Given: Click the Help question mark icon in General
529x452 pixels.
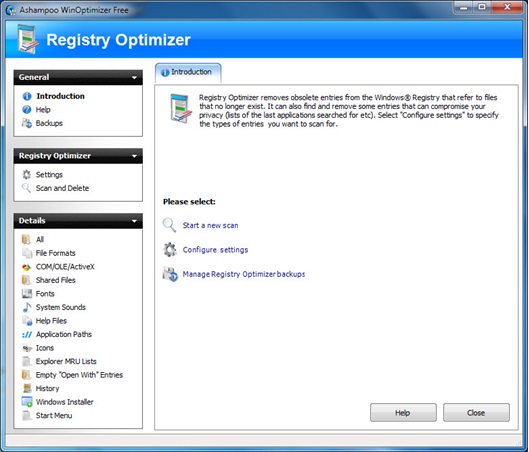Looking at the screenshot, I should coord(27,110).
